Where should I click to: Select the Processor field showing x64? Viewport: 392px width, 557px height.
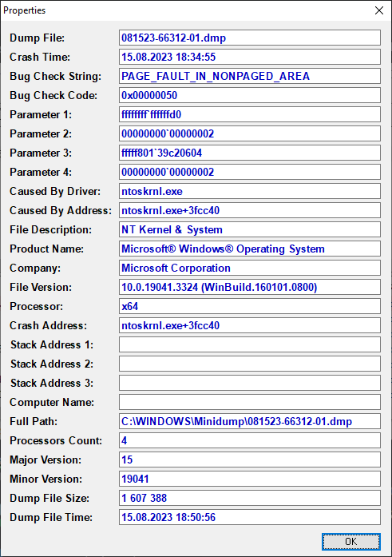[x=250, y=306]
